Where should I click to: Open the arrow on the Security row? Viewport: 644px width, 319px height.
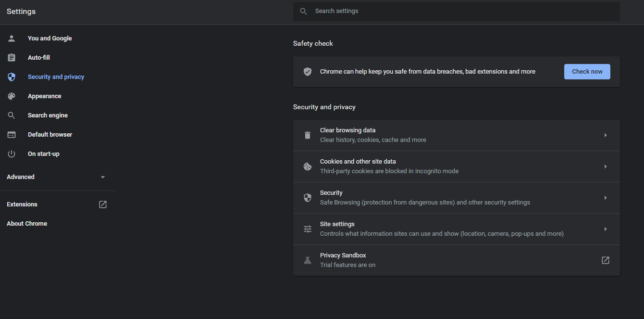(606, 198)
